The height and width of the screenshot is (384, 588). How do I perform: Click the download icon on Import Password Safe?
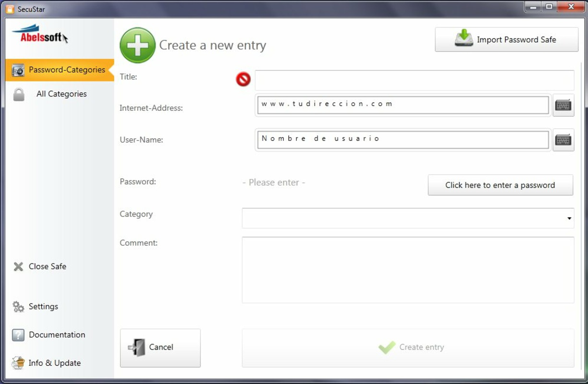[463, 38]
